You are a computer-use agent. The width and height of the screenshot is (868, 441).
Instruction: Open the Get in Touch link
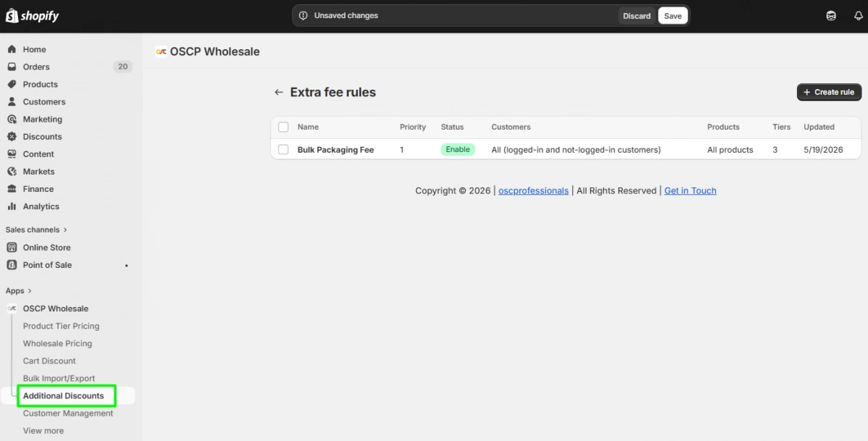(690, 190)
